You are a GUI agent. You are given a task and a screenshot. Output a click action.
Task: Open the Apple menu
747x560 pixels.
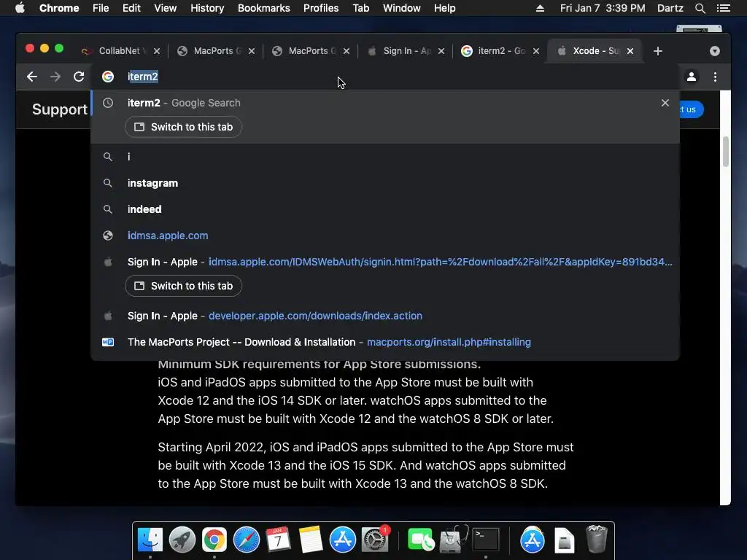[x=20, y=8]
